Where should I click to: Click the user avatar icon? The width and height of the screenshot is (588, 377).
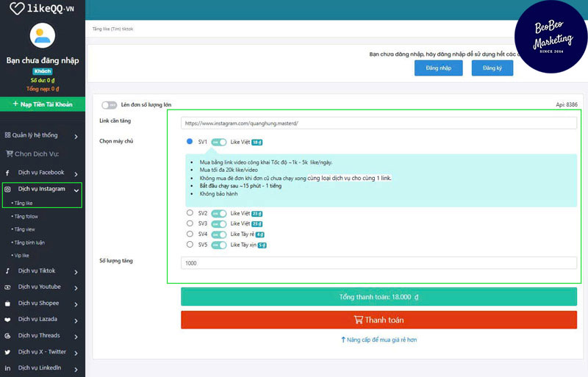tap(43, 35)
